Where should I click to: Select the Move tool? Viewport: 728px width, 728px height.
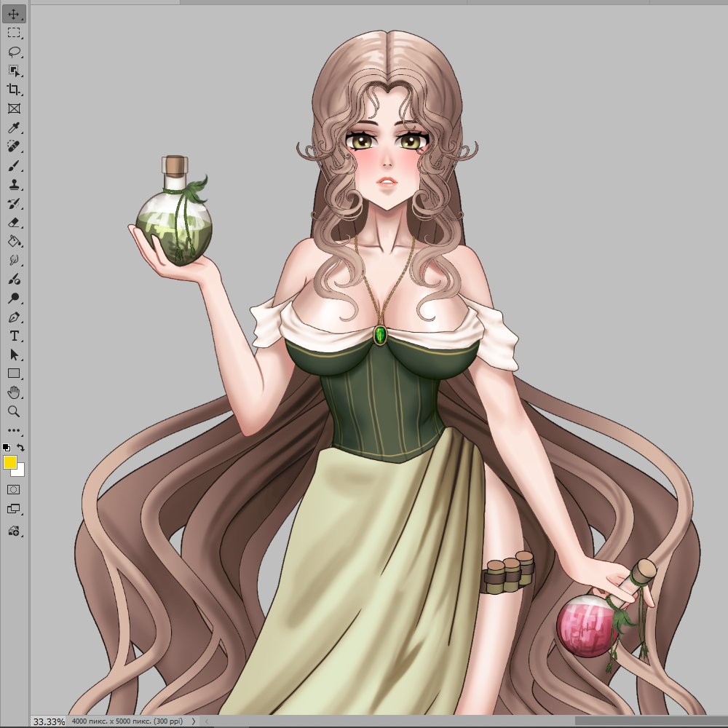(x=14, y=14)
